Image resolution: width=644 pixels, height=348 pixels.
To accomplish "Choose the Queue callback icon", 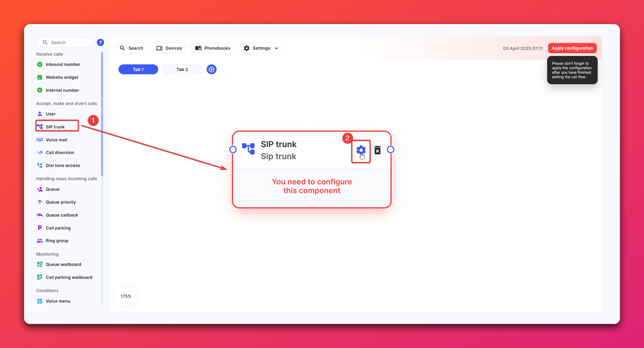I will pyautogui.click(x=40, y=215).
